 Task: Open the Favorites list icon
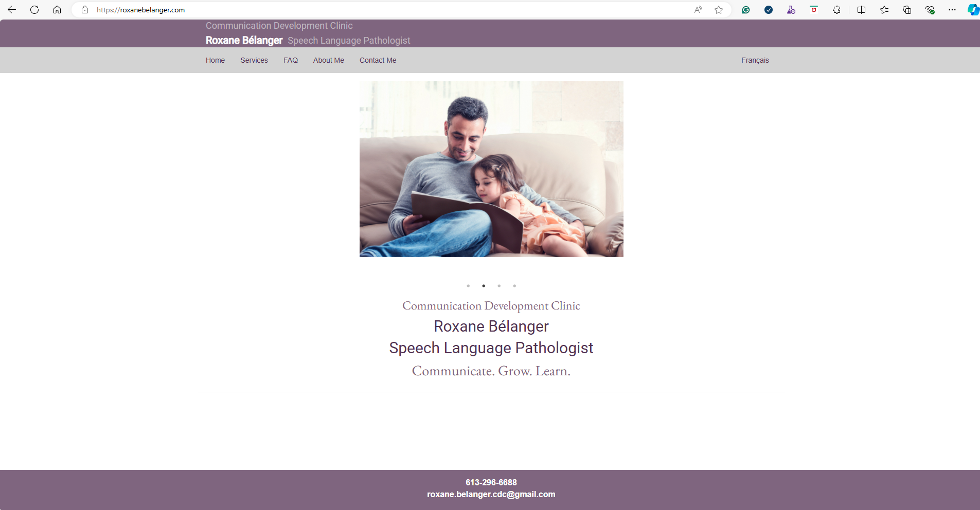pos(884,10)
